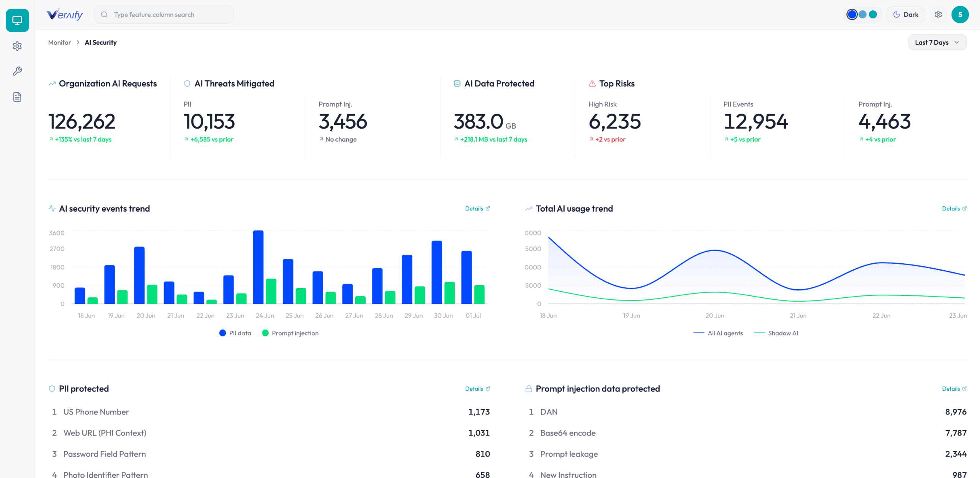Open the document reports icon in sidebar
The width and height of the screenshot is (980, 478).
[x=17, y=97]
